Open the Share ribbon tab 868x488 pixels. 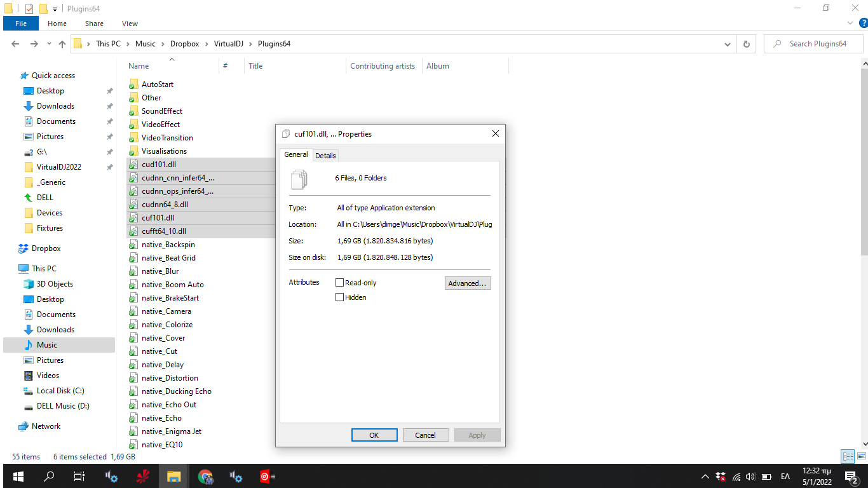94,24
